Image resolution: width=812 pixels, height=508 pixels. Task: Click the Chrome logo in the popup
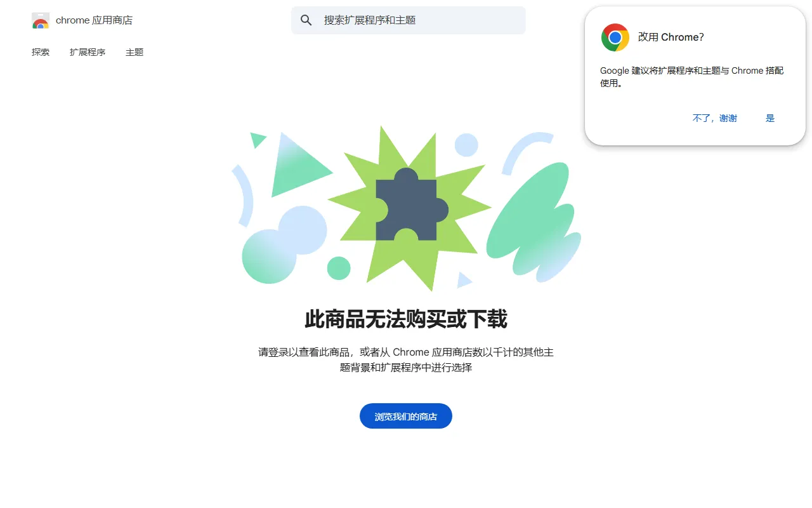[615, 37]
